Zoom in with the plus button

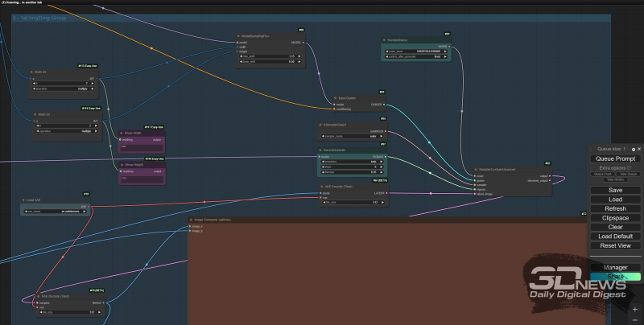pos(634,309)
